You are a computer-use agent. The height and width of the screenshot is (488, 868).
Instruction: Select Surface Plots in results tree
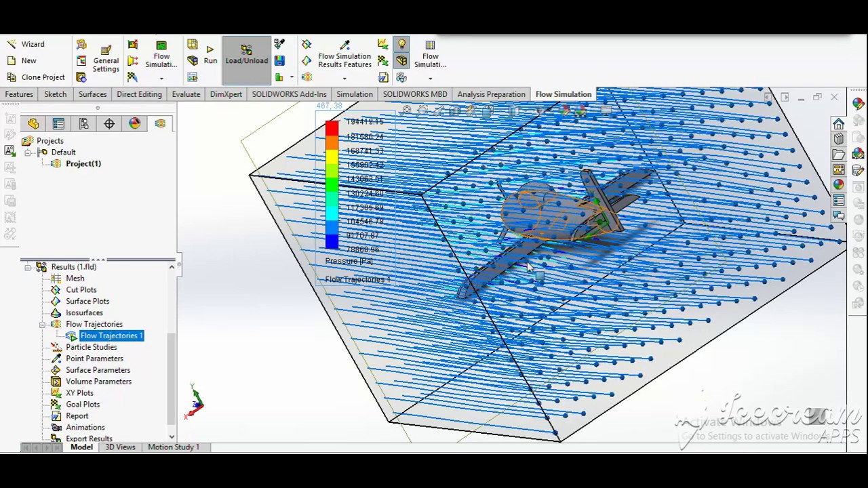pyautogui.click(x=87, y=302)
